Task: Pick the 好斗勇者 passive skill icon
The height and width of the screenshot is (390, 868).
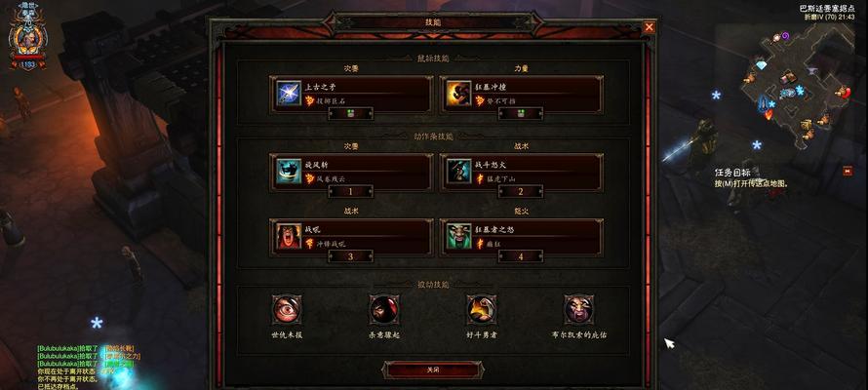Action: click(481, 309)
